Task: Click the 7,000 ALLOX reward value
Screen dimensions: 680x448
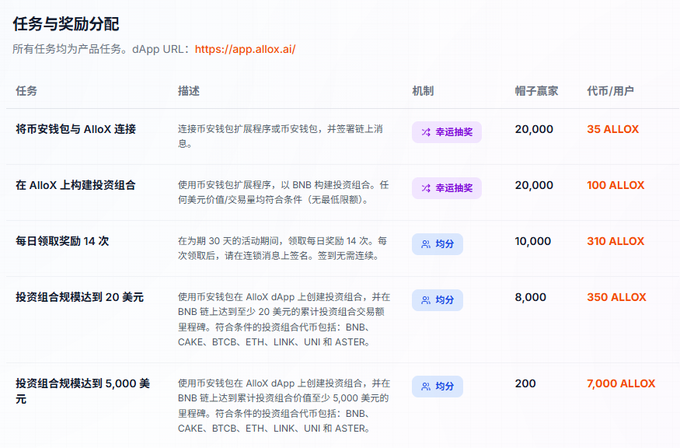Action: coord(621,383)
